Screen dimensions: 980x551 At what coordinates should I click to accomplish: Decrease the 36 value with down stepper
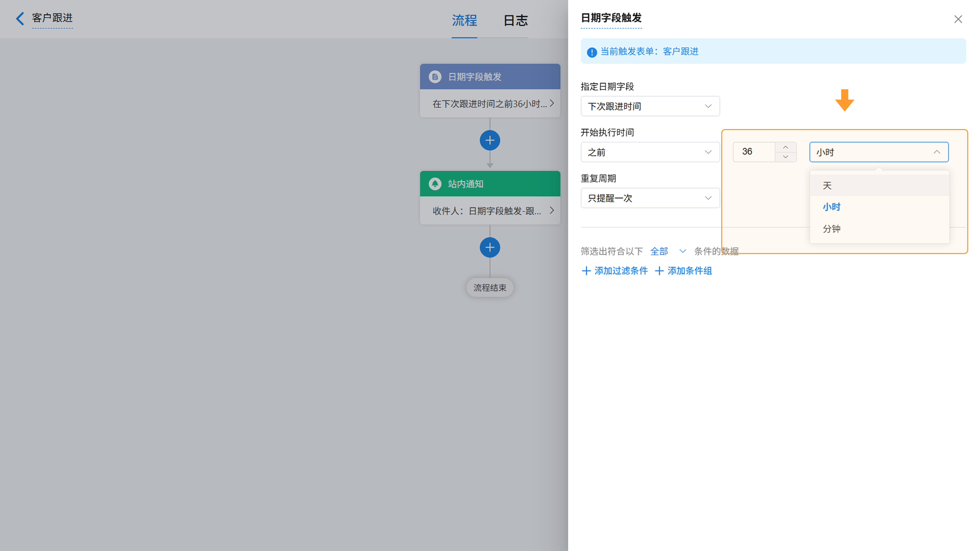(786, 157)
